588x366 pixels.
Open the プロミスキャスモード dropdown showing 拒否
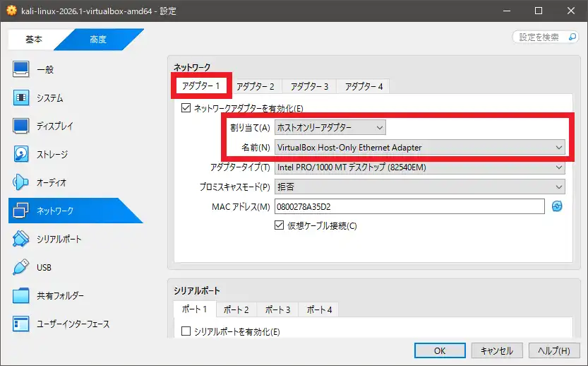click(419, 187)
